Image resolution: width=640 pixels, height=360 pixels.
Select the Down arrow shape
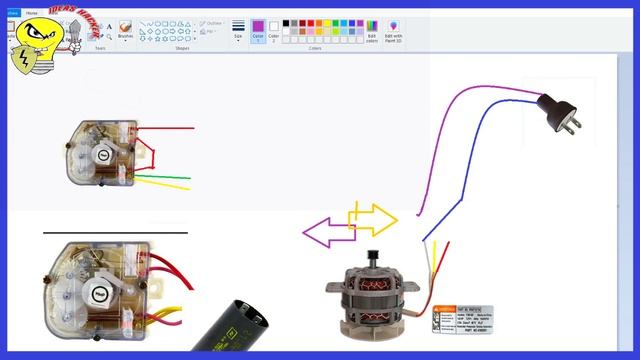142,38
